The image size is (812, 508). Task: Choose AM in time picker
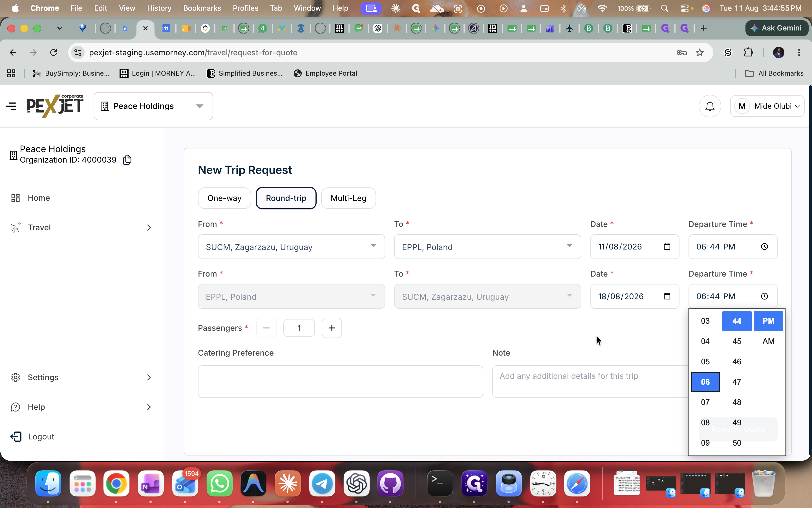pos(768,341)
